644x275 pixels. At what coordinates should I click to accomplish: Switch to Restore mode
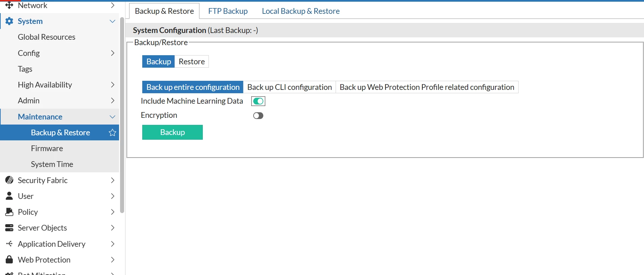point(192,62)
